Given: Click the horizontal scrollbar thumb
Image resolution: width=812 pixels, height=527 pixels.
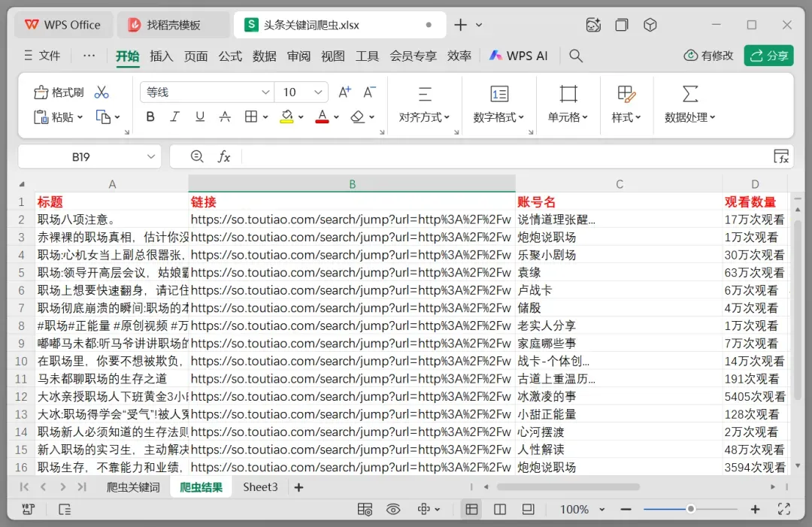Looking at the screenshot, I should tap(568, 487).
